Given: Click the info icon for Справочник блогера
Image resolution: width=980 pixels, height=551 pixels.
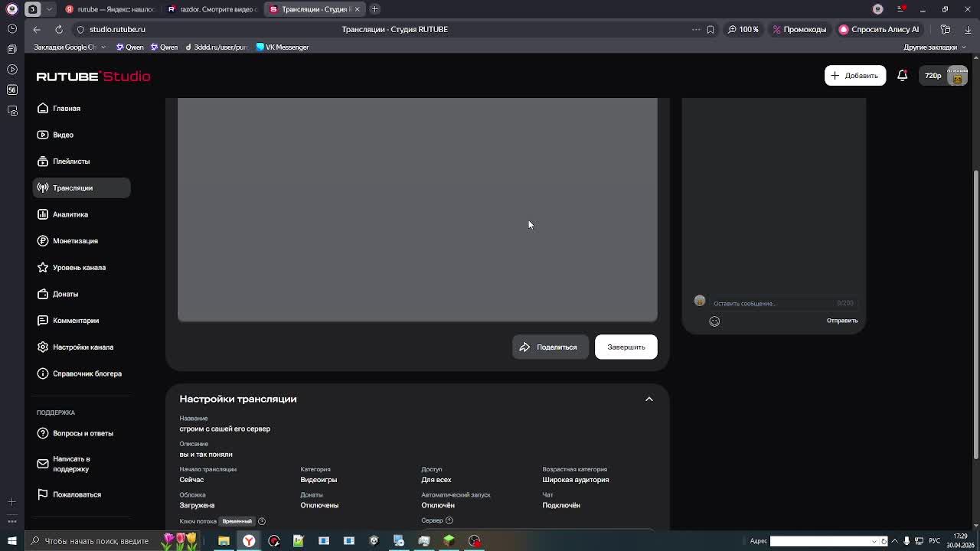Looking at the screenshot, I should click(x=43, y=373).
